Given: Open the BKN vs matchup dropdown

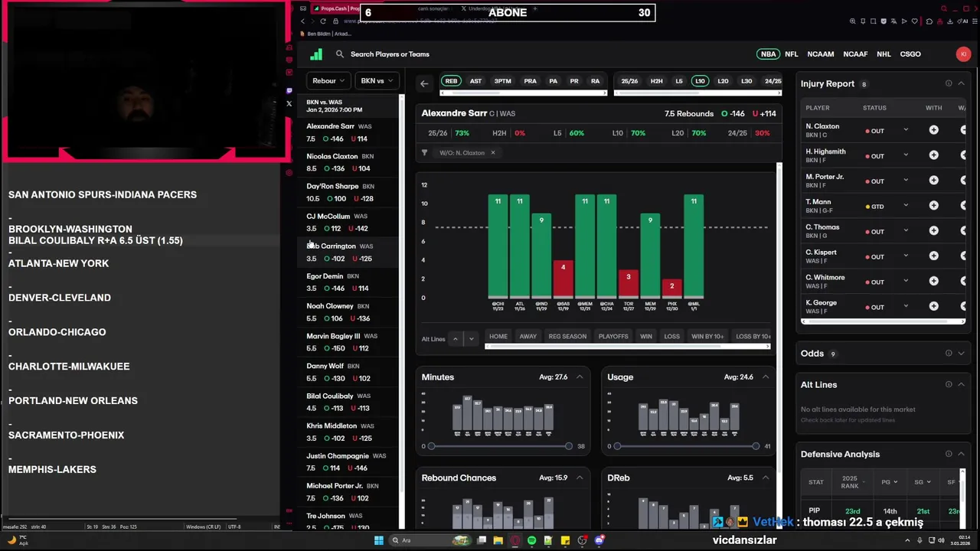Looking at the screenshot, I should tap(377, 80).
